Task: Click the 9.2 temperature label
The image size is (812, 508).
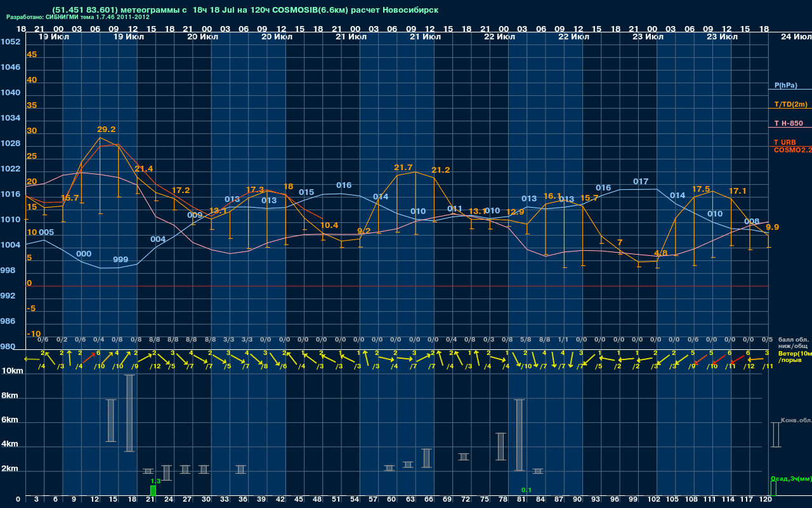Action: point(364,231)
